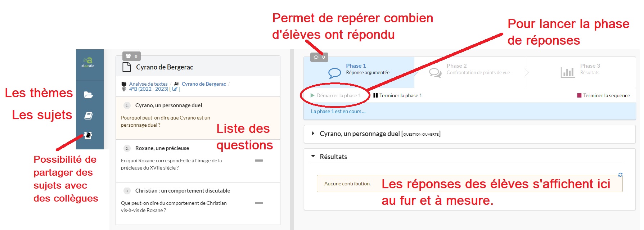Switch to Phase 3 Résultats tab

click(580, 72)
